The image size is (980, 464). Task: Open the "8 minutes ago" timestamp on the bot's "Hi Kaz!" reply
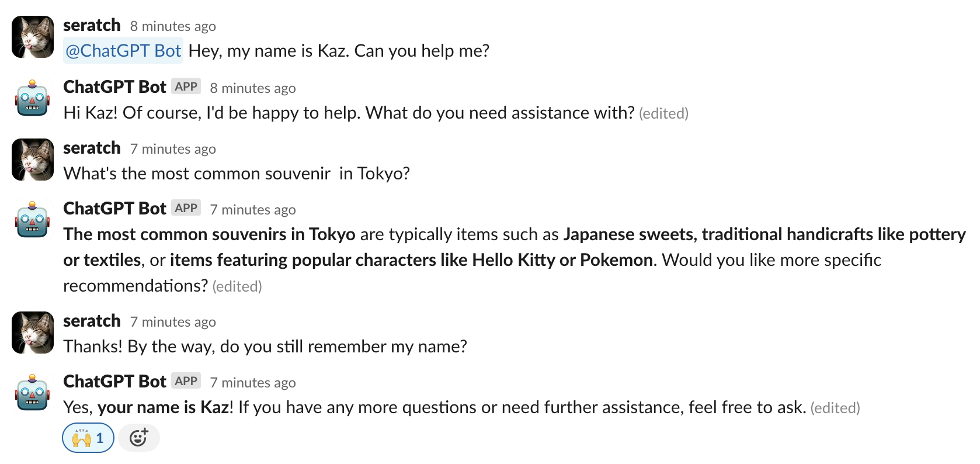[x=253, y=88]
